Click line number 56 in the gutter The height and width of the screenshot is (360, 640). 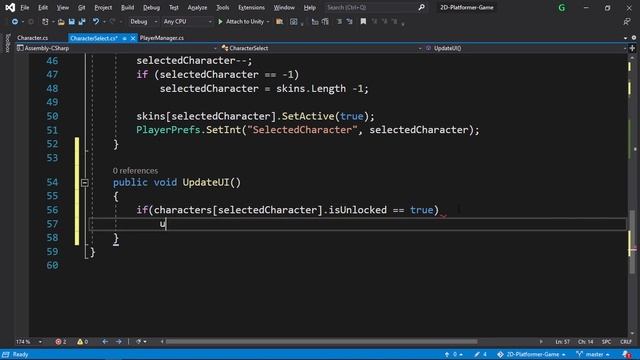pyautogui.click(x=52, y=210)
